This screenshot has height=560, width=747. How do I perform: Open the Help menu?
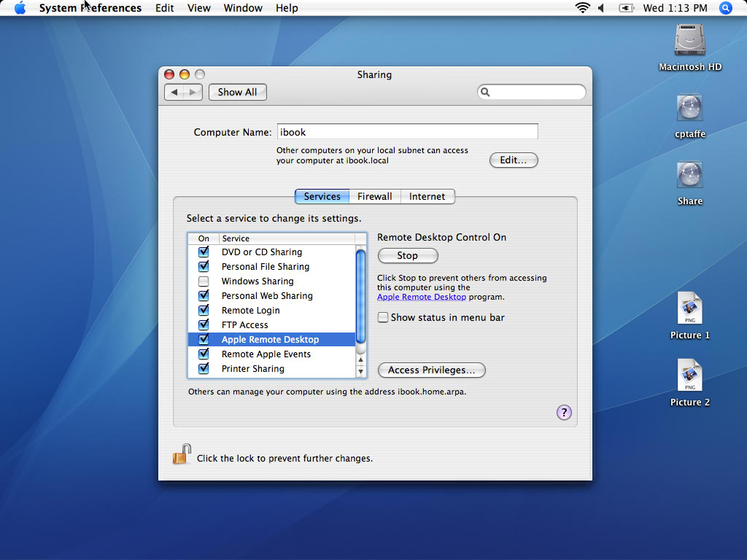point(287,8)
